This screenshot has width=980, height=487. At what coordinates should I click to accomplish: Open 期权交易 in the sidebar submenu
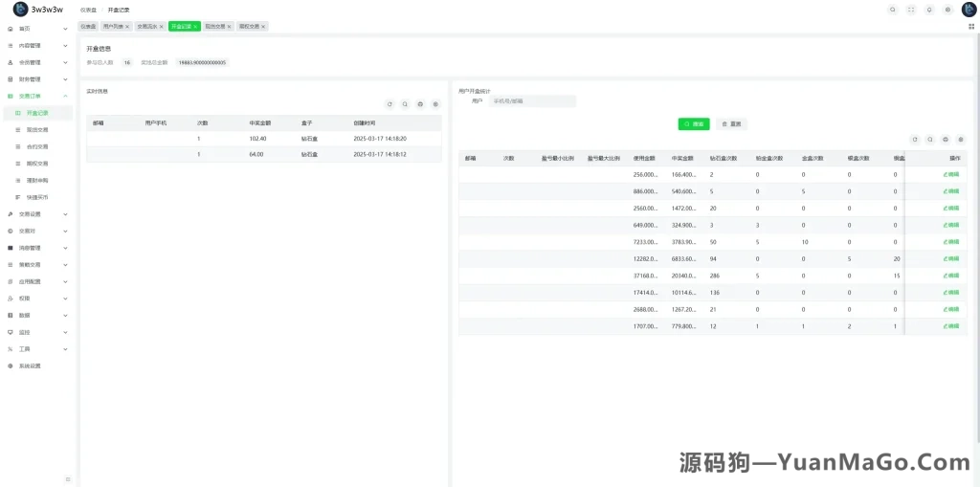pyautogui.click(x=37, y=164)
